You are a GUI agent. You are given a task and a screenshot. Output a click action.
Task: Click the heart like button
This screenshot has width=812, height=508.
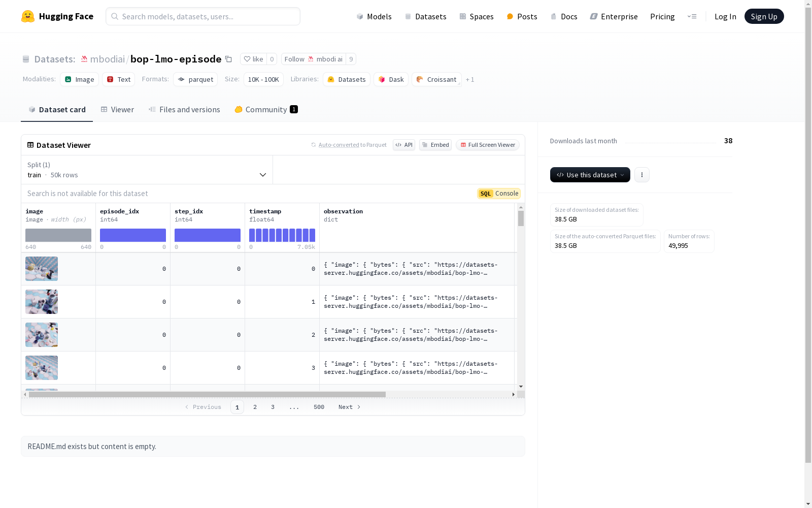[x=253, y=59]
